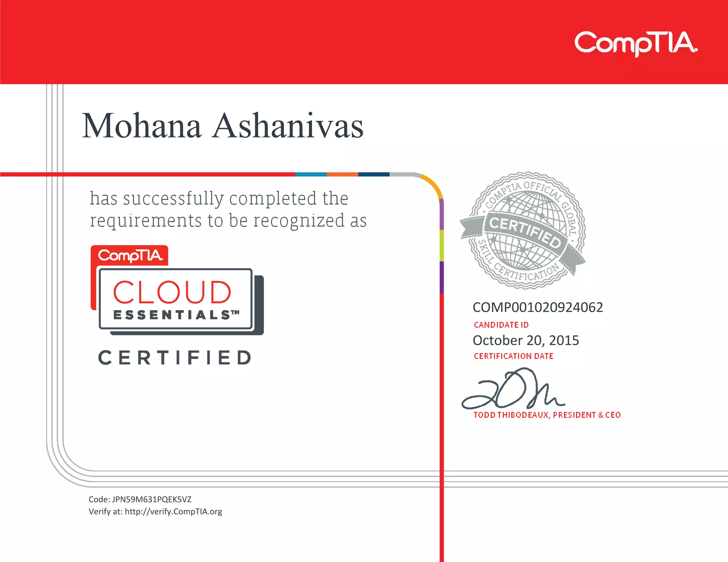
Task: Click Todd Thibodeaux, President & CEO text
Action: (x=547, y=415)
